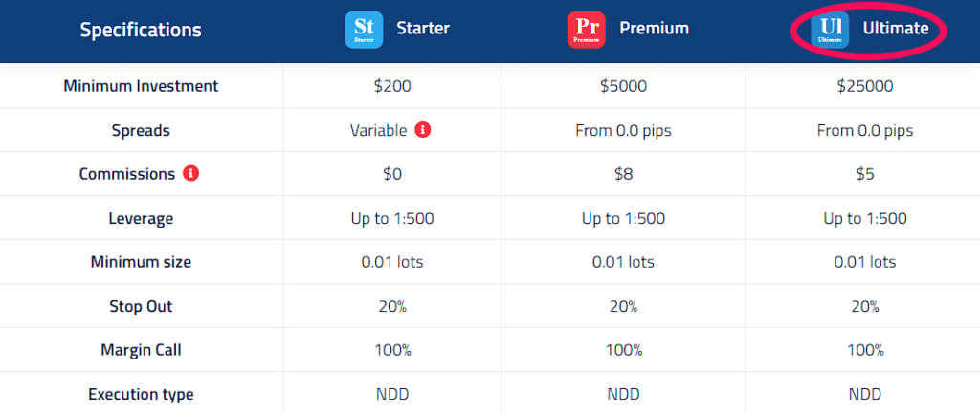Image resolution: width=980 pixels, height=413 pixels.
Task: Click the red Premium 'Pr' account icon
Action: pyautogui.click(x=587, y=30)
